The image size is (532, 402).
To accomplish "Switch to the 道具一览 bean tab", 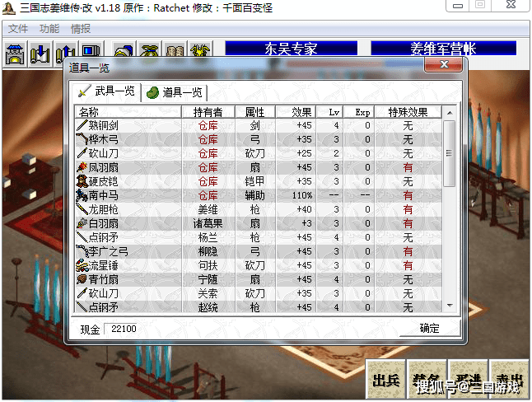I will point(175,91).
